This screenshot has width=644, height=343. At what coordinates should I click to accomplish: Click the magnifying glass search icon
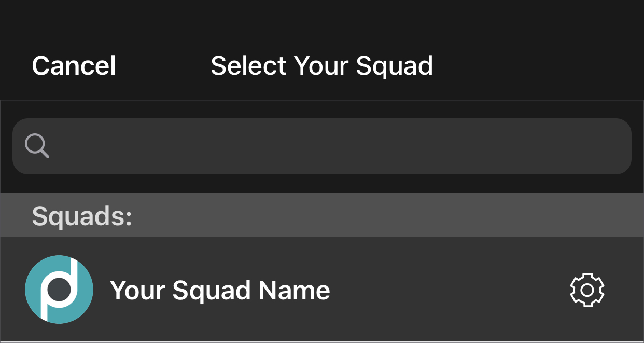37,146
